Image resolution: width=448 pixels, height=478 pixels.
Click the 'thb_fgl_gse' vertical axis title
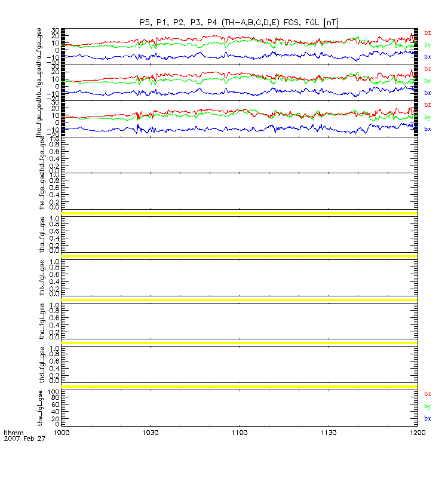pyautogui.click(x=42, y=278)
